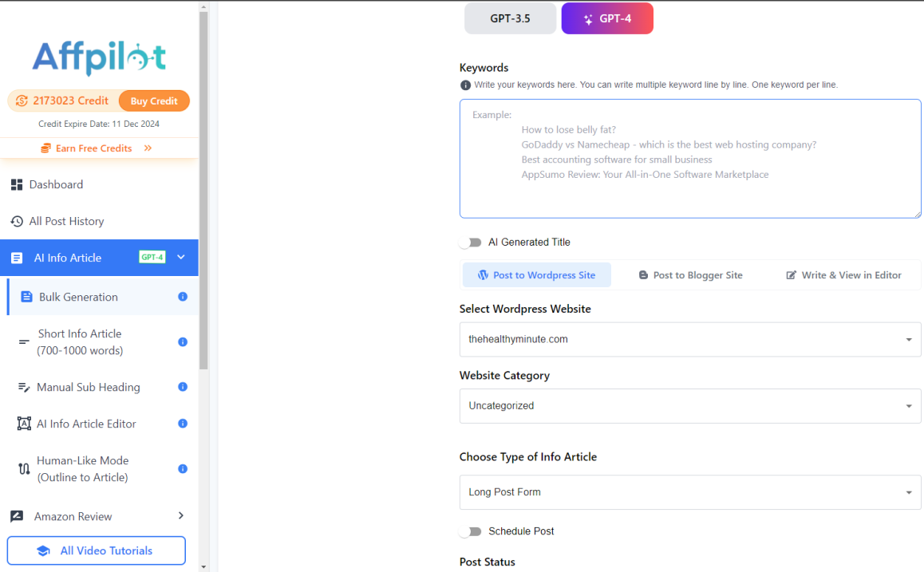The image size is (924, 572).
Task: Click the All Post History clock icon
Action: 17,221
